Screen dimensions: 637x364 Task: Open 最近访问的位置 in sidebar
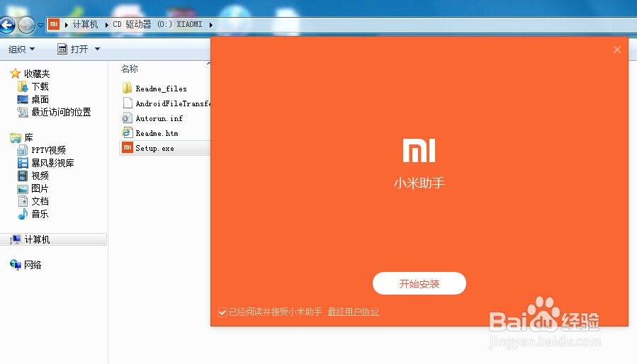click(62, 112)
